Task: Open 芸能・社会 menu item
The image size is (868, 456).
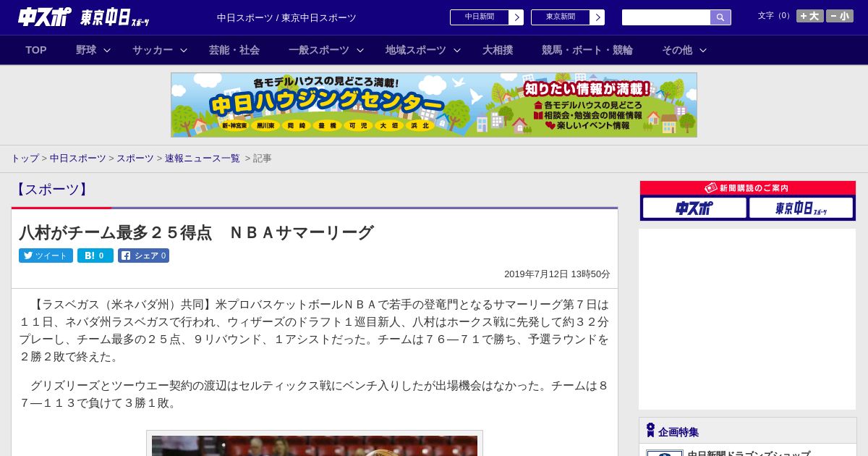Action: coord(234,50)
